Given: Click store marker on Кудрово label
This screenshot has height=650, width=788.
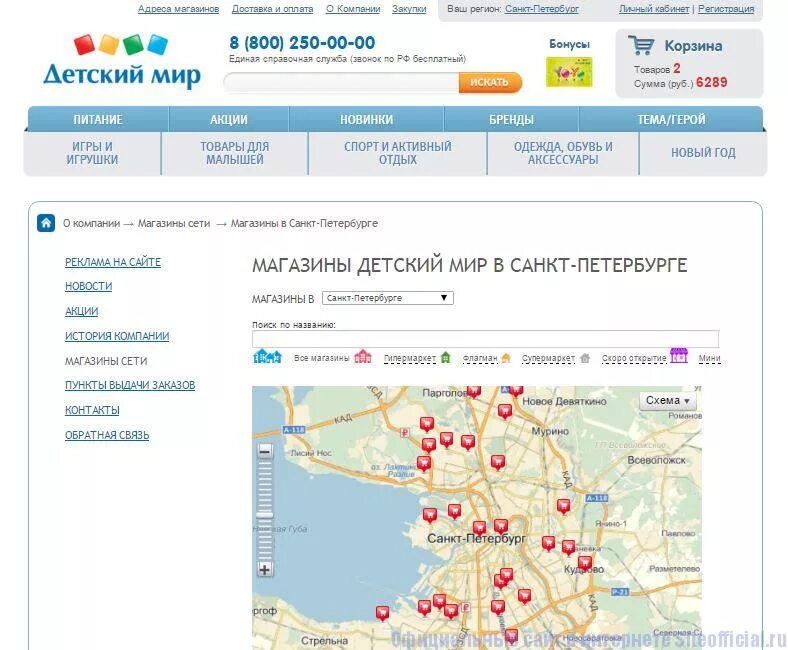Looking at the screenshot, I should [x=584, y=564].
